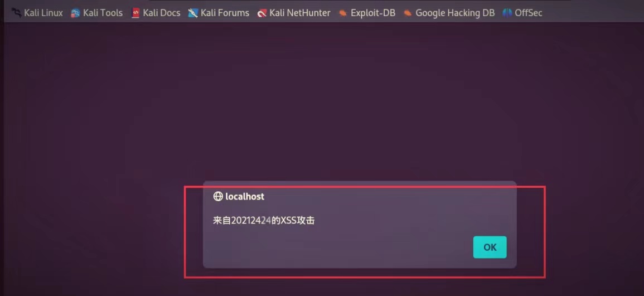Open the Google Hacking DB bookmark text
The width and height of the screenshot is (644, 296).
[455, 13]
